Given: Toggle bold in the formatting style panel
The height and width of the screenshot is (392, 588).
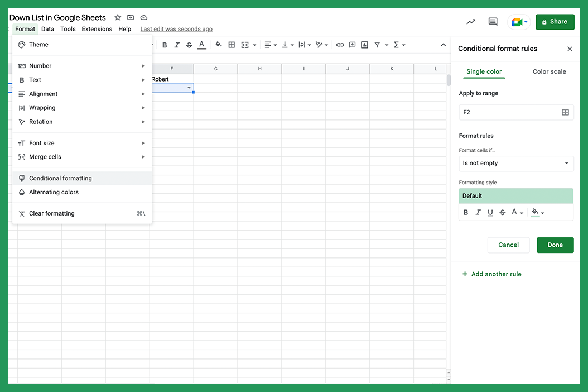Looking at the screenshot, I should (466, 212).
